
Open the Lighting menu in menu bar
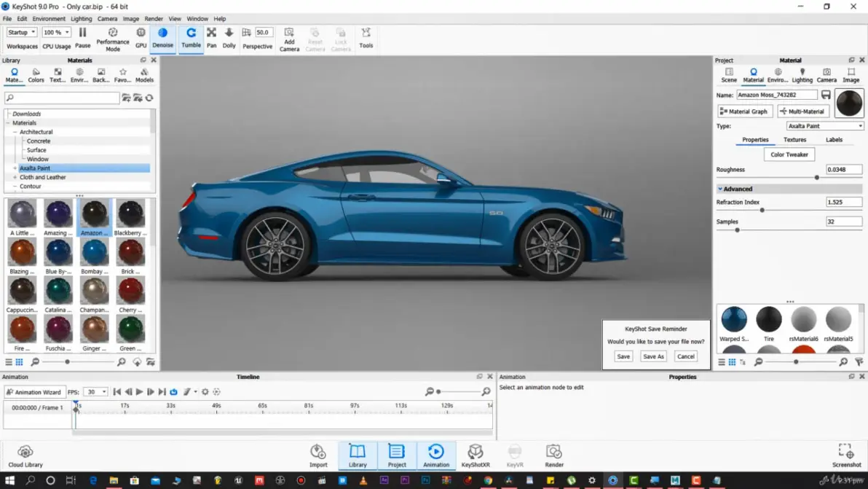point(82,19)
